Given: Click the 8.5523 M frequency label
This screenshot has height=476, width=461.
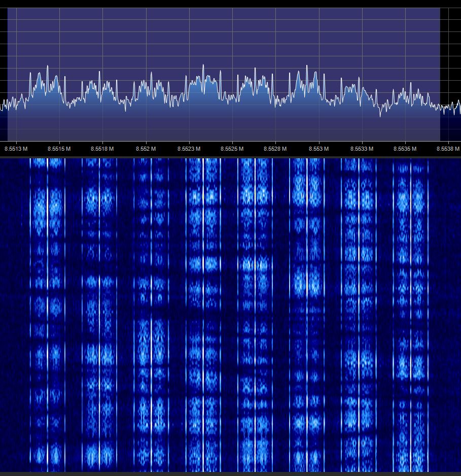Looking at the screenshot, I should pyautogui.click(x=189, y=149).
